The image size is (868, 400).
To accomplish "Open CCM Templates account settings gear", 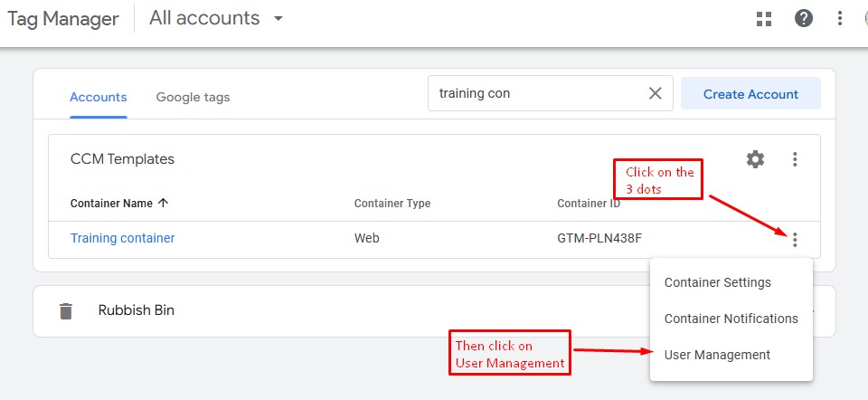I will click(755, 159).
